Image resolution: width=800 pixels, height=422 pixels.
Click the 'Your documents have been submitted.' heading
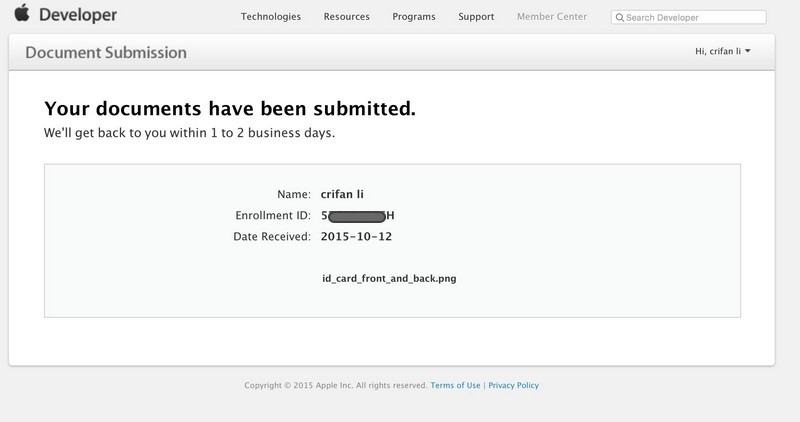tap(230, 108)
